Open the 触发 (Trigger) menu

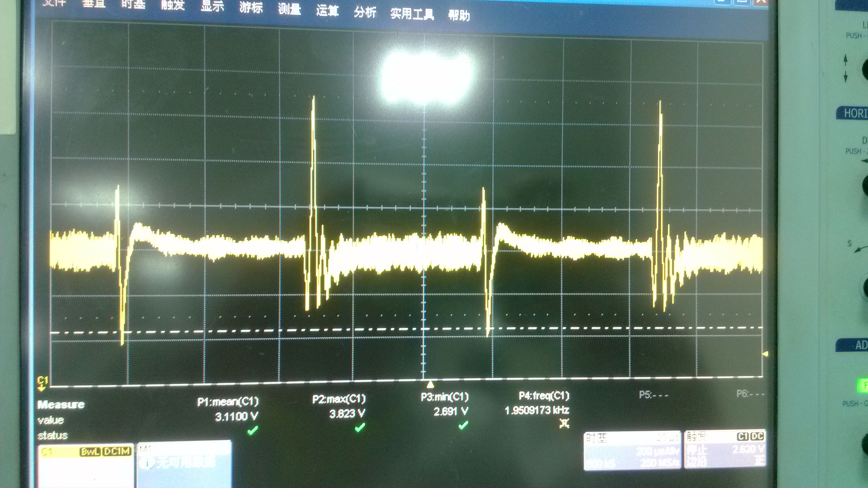pos(173,5)
